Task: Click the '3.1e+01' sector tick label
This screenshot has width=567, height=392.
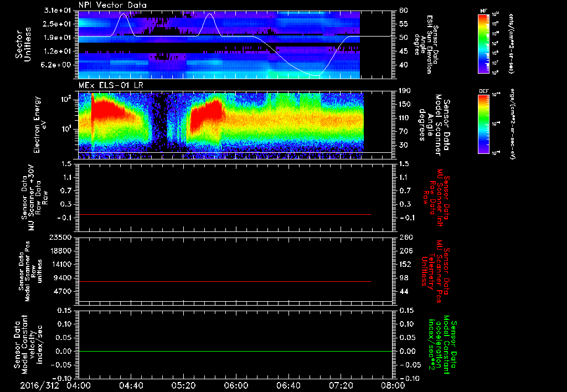Action: pyautogui.click(x=58, y=11)
